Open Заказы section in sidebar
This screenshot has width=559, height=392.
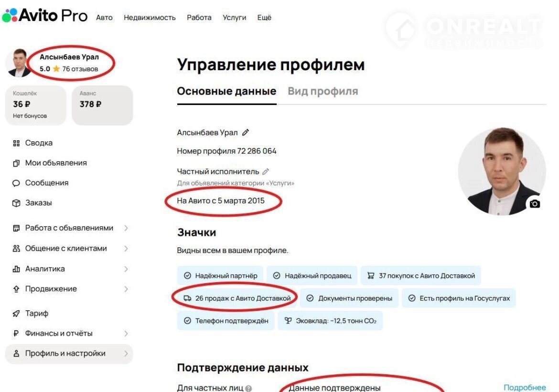(38, 203)
